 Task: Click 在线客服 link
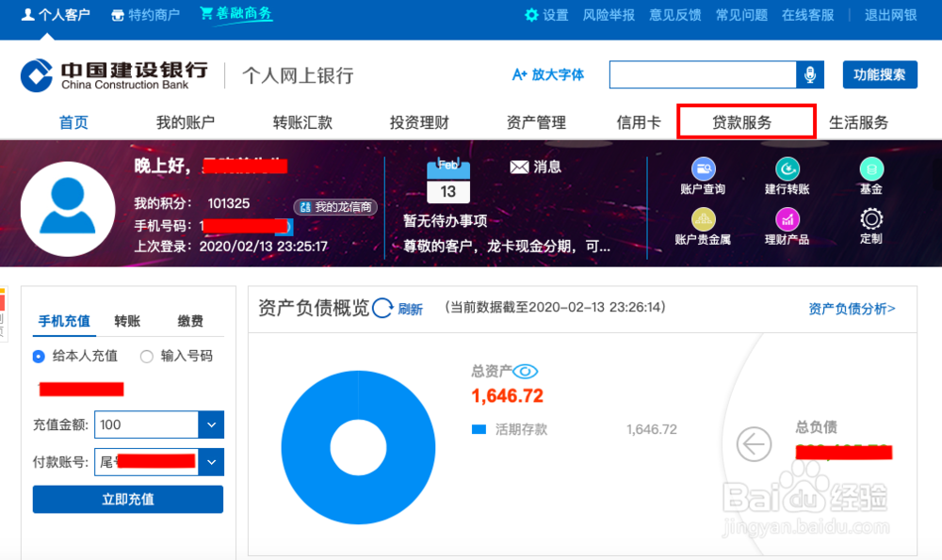(x=808, y=15)
